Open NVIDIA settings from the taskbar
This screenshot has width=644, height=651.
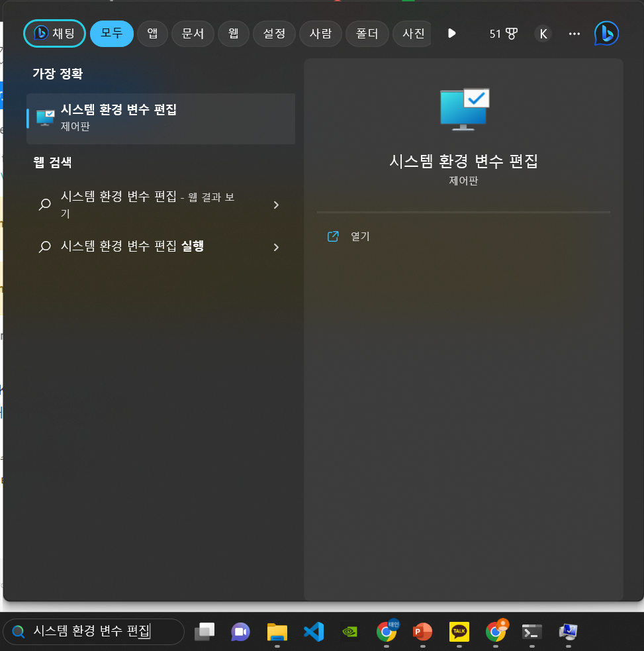tap(349, 632)
